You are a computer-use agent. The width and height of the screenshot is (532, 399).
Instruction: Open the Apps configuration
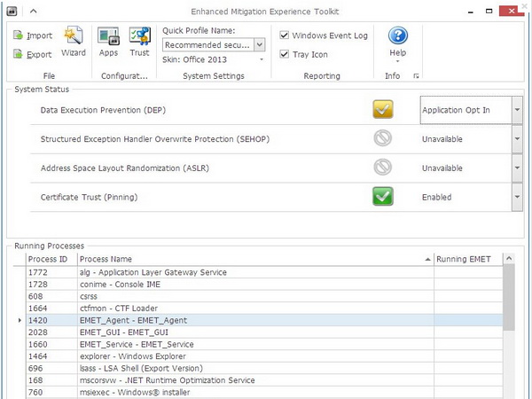click(x=108, y=42)
